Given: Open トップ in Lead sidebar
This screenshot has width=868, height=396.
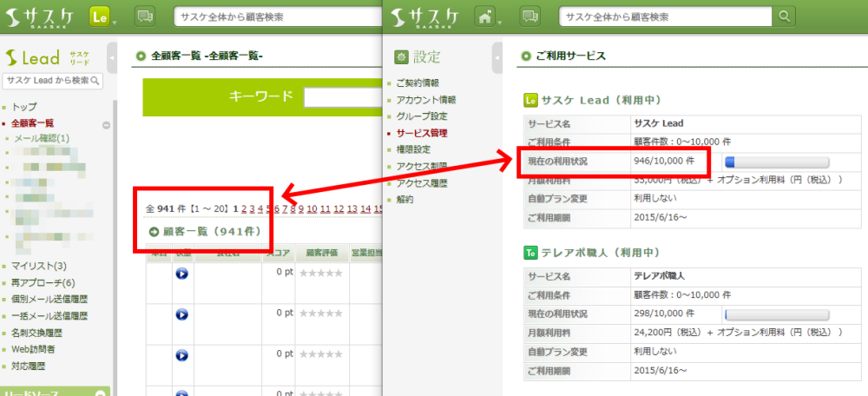Looking at the screenshot, I should click(24, 107).
